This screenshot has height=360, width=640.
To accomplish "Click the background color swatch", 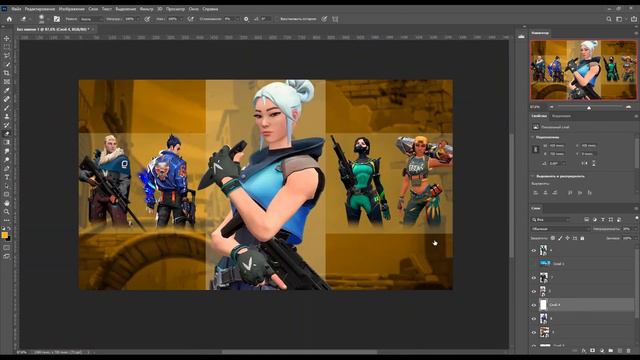I will 9,238.
